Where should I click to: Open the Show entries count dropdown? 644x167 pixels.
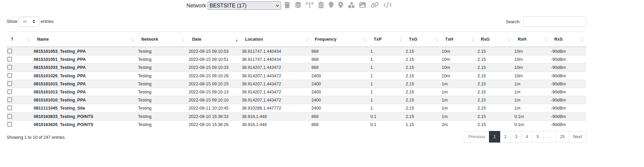coord(29,22)
